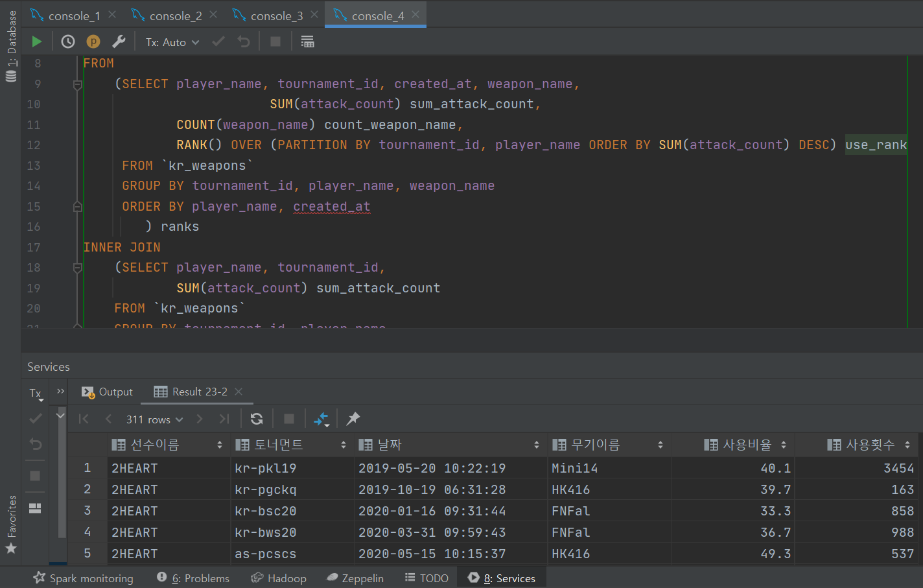
Task: Open the 6: Problems tool window
Action: [193, 578]
